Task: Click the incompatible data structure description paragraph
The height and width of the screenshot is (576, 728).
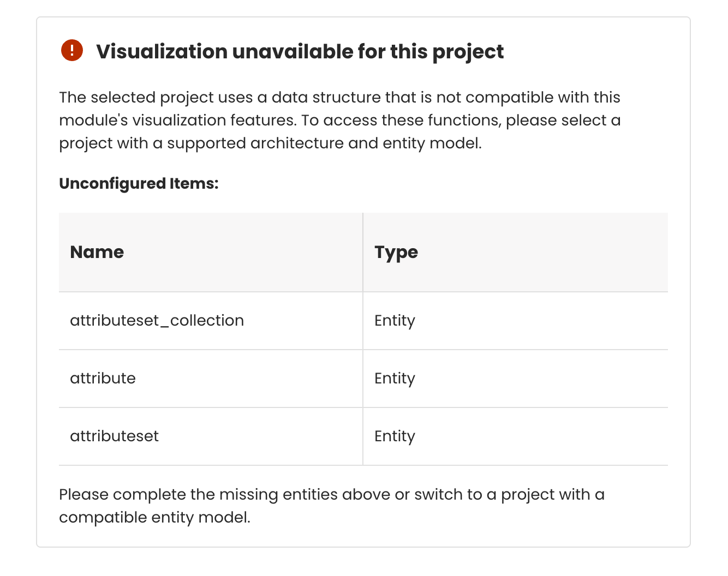Action: pos(339,120)
